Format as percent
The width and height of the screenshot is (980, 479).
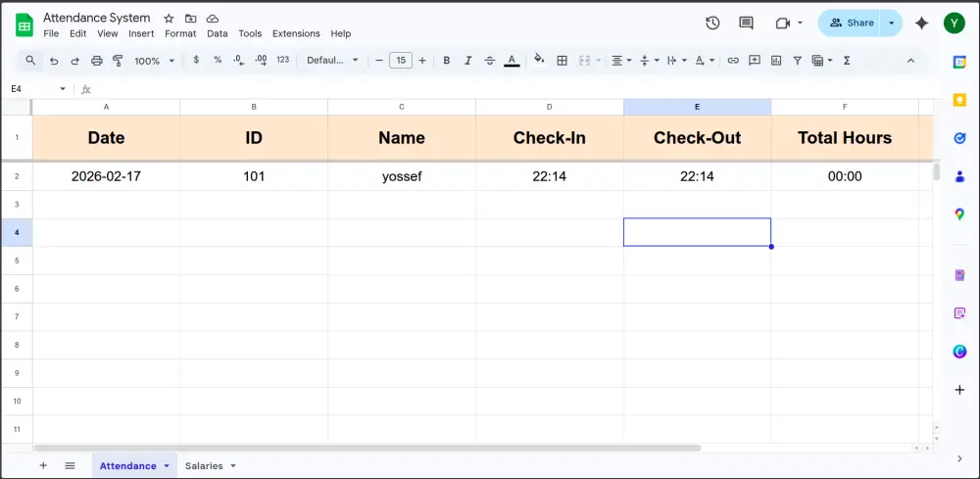(x=218, y=60)
